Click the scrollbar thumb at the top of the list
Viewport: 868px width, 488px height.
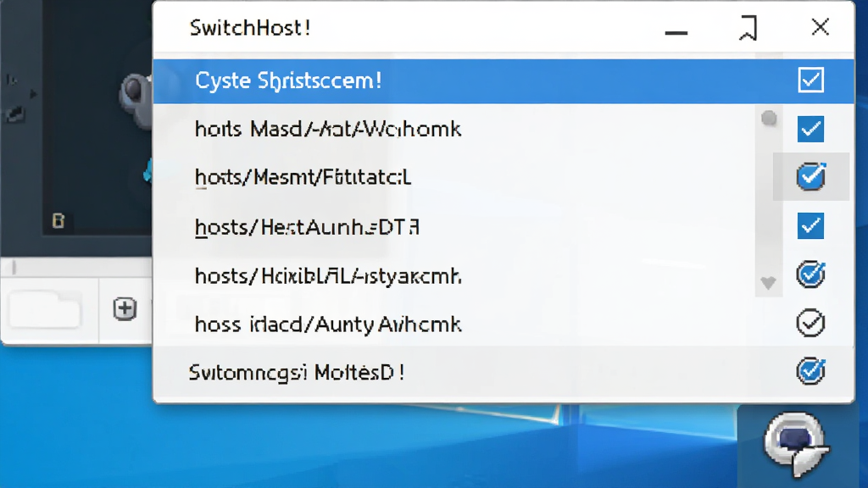(x=768, y=118)
